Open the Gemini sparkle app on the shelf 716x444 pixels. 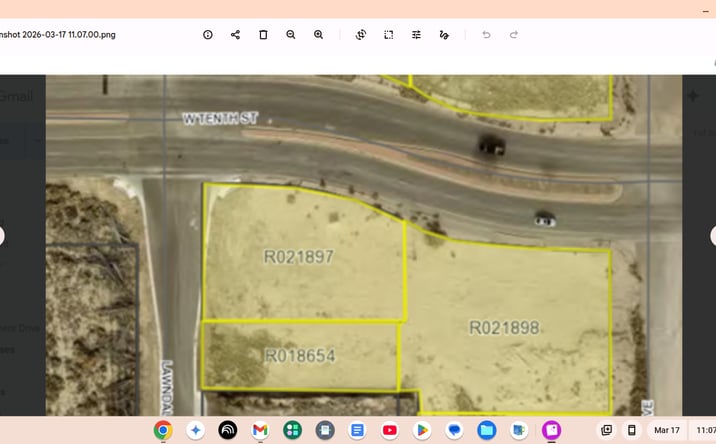(x=195, y=430)
